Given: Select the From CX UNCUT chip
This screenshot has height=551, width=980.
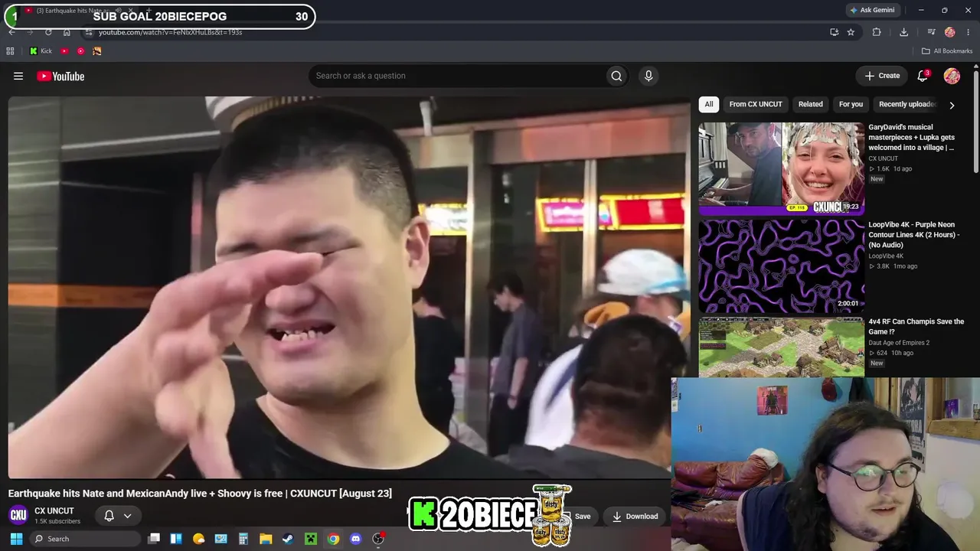Looking at the screenshot, I should (x=756, y=104).
